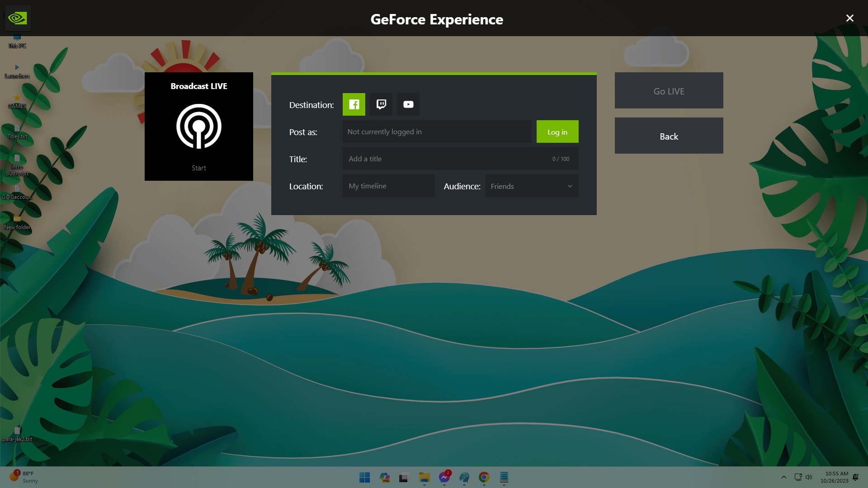
Task: Open Messenger from taskbar
Action: coord(444,477)
